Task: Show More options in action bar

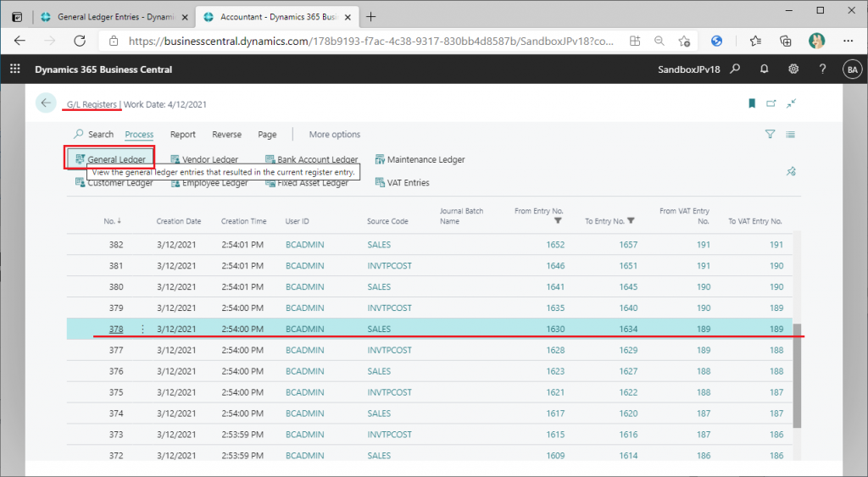Action: (334, 135)
